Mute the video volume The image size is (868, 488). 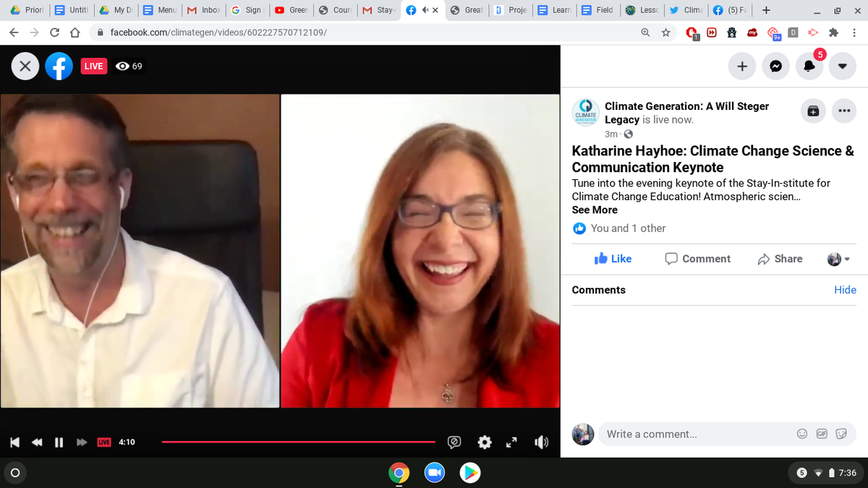click(x=540, y=442)
